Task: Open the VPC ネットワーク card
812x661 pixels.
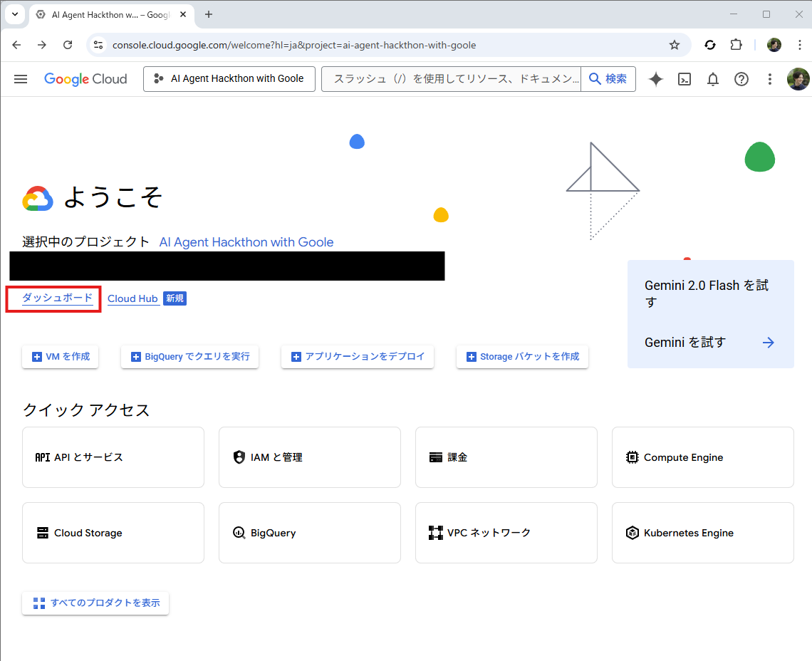Action: click(506, 532)
